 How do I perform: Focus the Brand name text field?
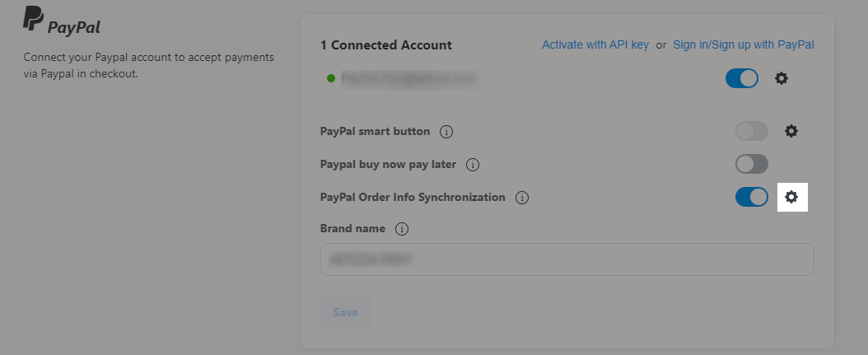(567, 259)
